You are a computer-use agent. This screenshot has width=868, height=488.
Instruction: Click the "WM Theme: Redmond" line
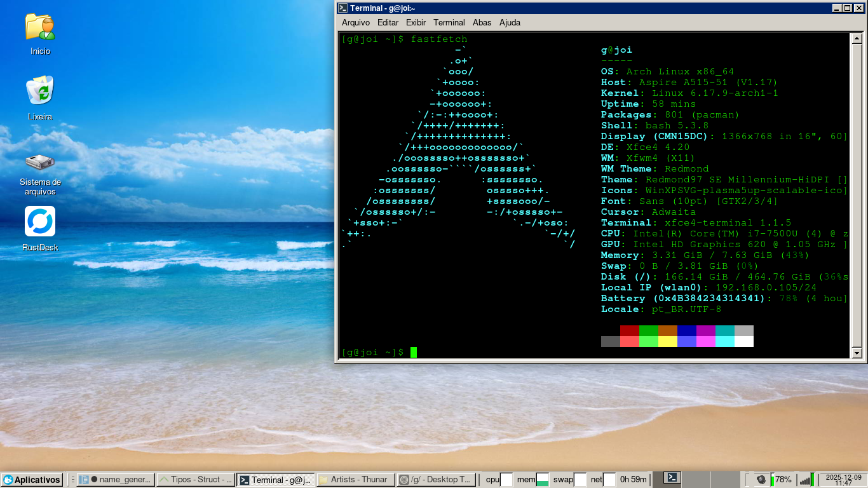coord(655,169)
